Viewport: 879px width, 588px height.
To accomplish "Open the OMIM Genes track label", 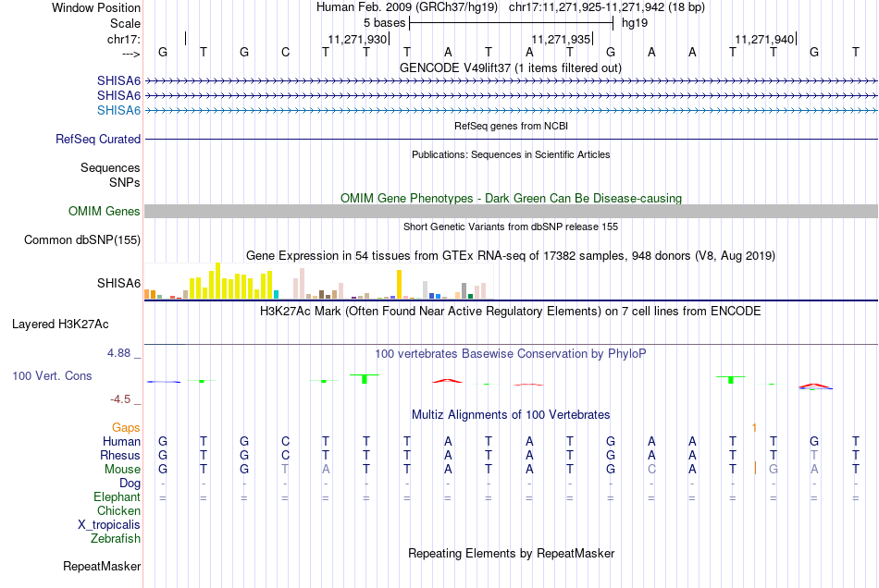I will (104, 211).
